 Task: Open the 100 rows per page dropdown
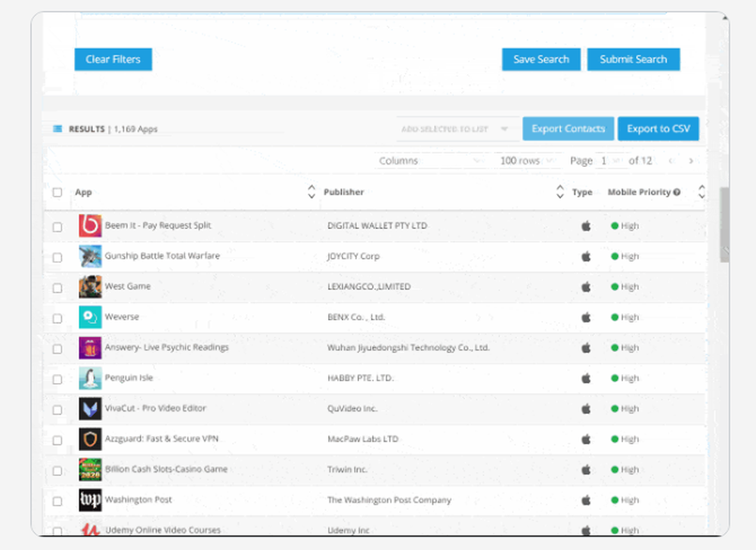[528, 161]
